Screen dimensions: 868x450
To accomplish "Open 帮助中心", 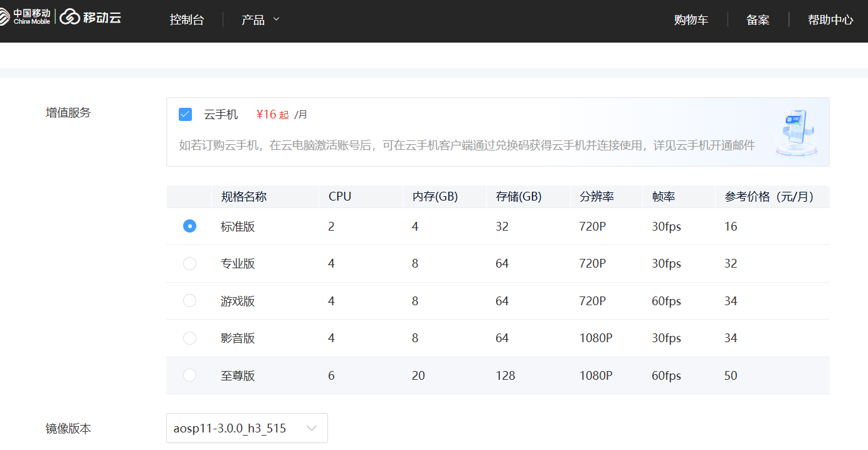I will (x=830, y=20).
